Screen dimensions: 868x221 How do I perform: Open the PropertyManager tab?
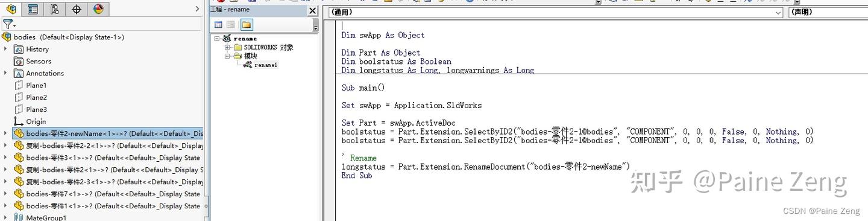point(33,8)
